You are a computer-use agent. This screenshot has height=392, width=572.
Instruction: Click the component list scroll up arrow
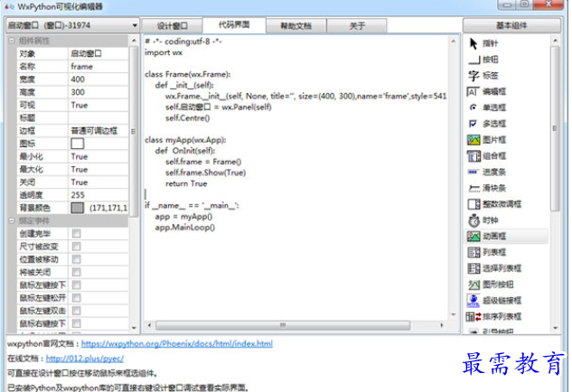[555, 40]
